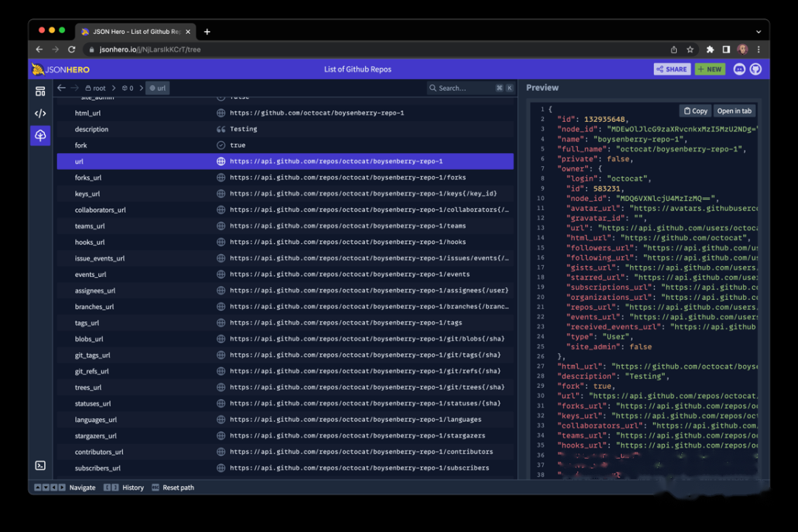
Task: Select the contributors_url row
Action: pyautogui.click(x=285, y=451)
